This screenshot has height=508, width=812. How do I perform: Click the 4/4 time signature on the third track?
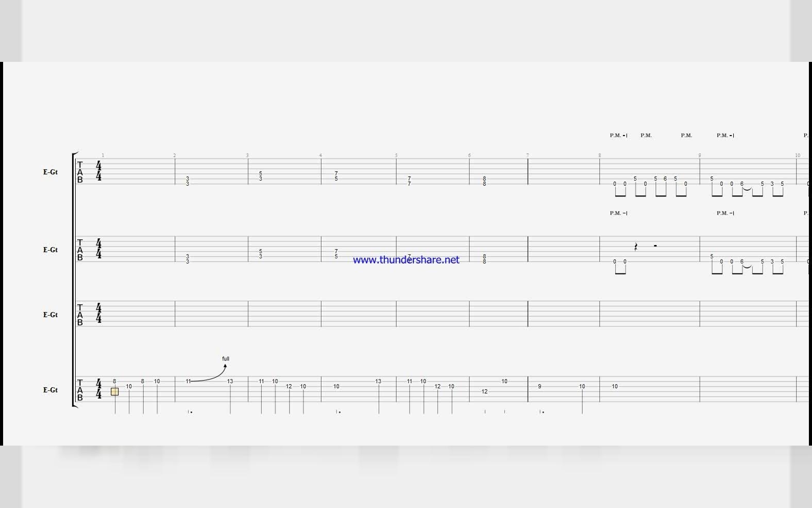(x=98, y=314)
